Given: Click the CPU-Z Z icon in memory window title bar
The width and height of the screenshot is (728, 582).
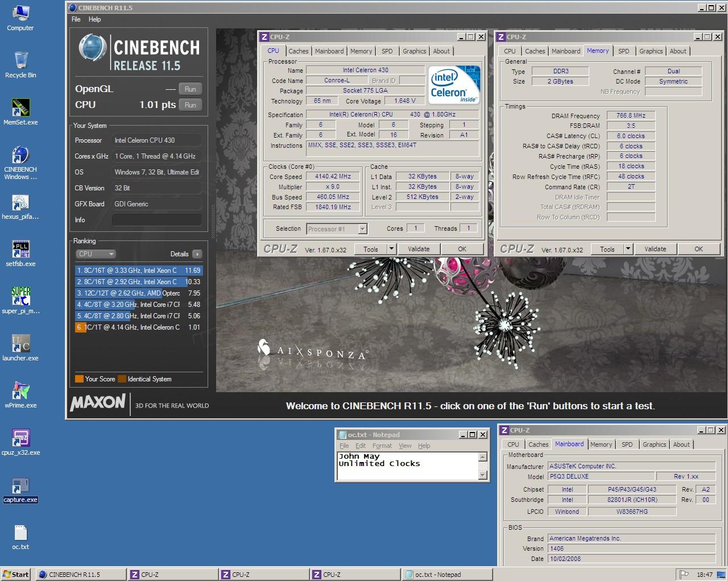Looking at the screenshot, I should click(x=501, y=37).
